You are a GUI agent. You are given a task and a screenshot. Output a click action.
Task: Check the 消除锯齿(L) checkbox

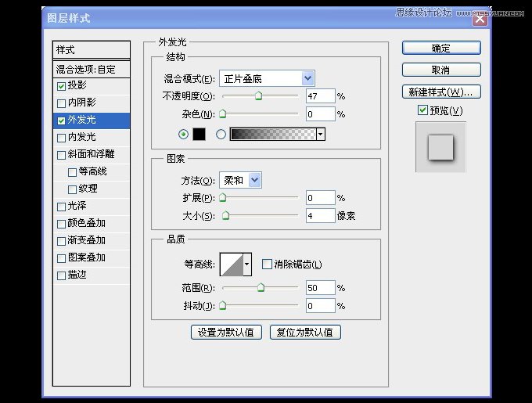pos(267,264)
